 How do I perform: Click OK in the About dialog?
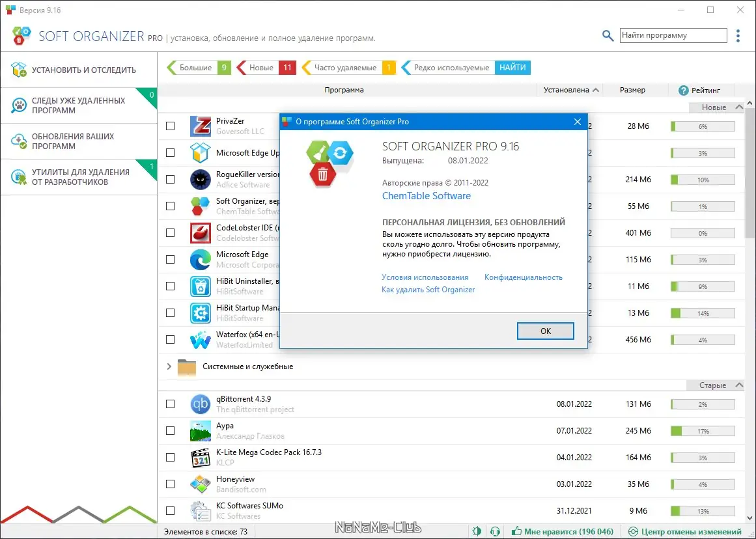545,331
